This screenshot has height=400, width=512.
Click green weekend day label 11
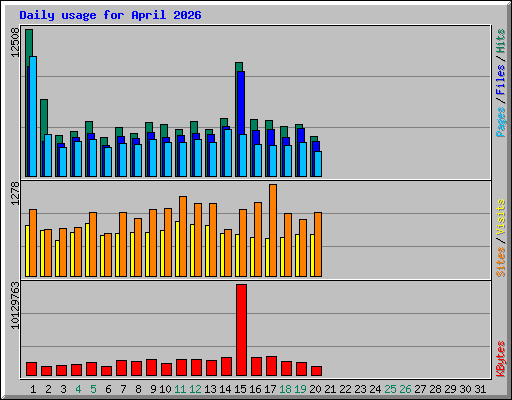[180, 389]
